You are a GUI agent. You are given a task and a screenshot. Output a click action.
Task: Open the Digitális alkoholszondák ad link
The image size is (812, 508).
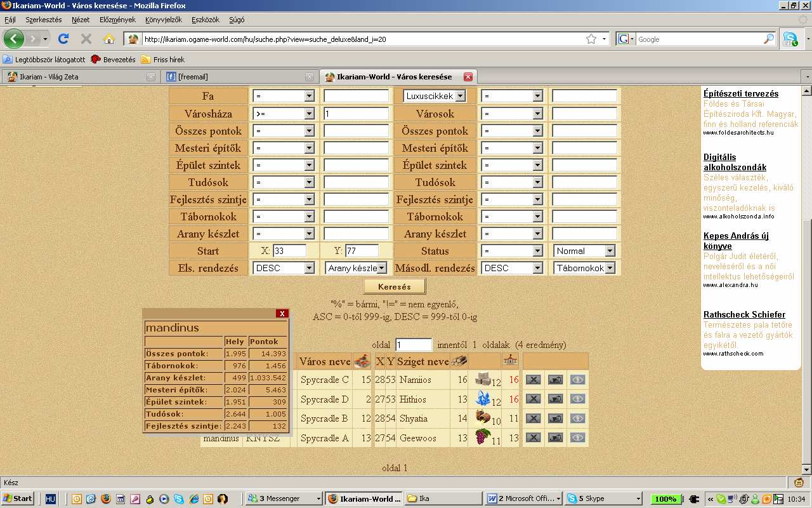click(x=735, y=163)
